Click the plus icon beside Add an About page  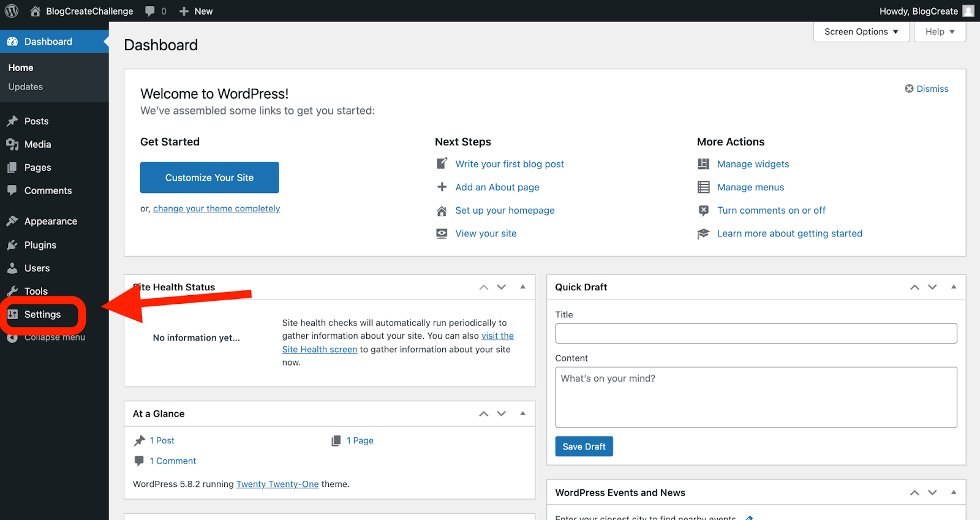442,187
